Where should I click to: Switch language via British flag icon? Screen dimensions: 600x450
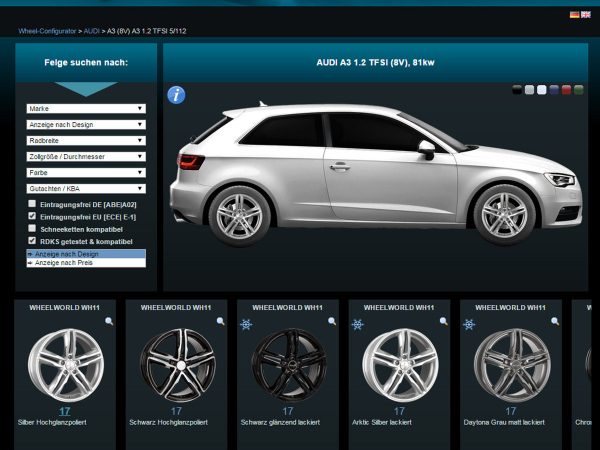click(x=586, y=15)
